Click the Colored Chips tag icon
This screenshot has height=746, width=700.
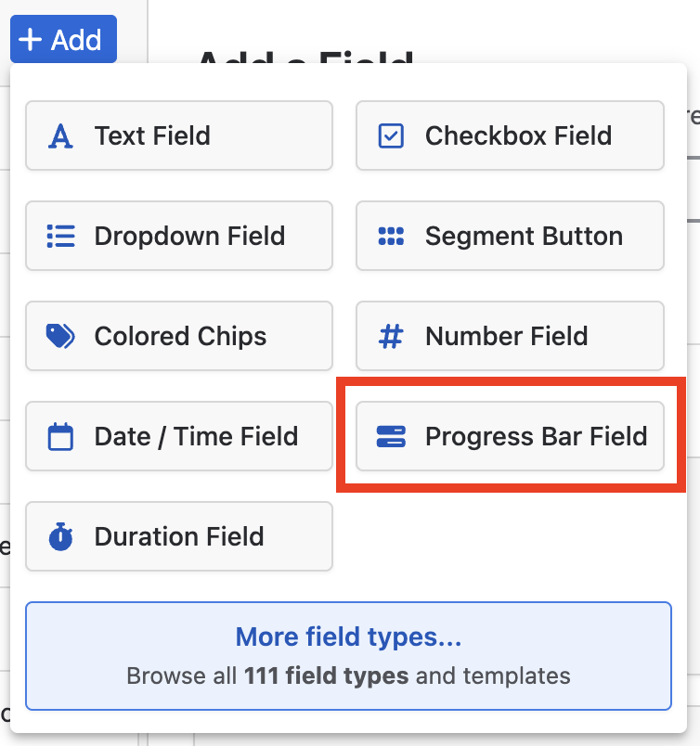pyautogui.click(x=60, y=337)
